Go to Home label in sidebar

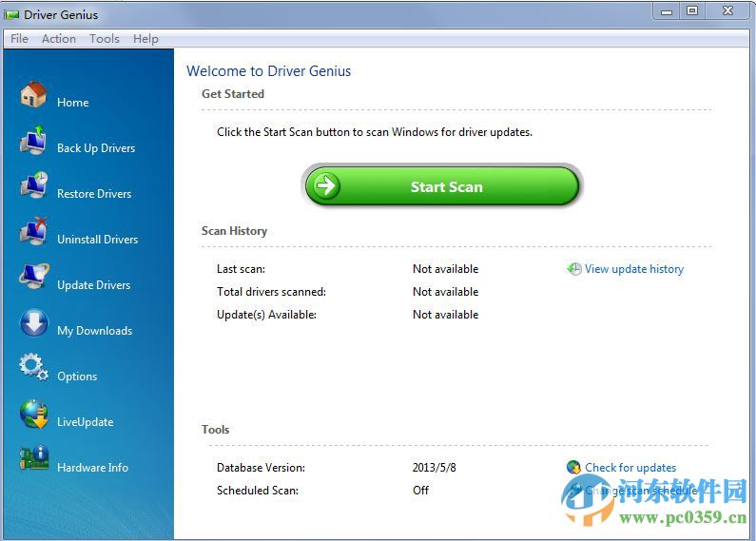click(x=73, y=103)
